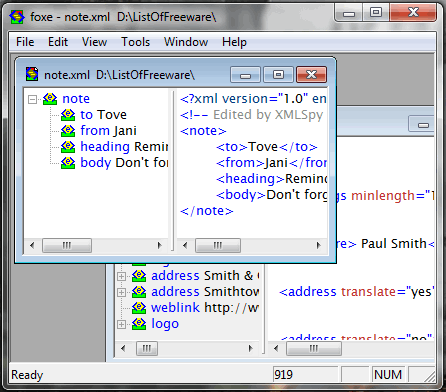The width and height of the screenshot is (446, 392).
Task: Open the Help menu
Action: pyautogui.click(x=234, y=42)
